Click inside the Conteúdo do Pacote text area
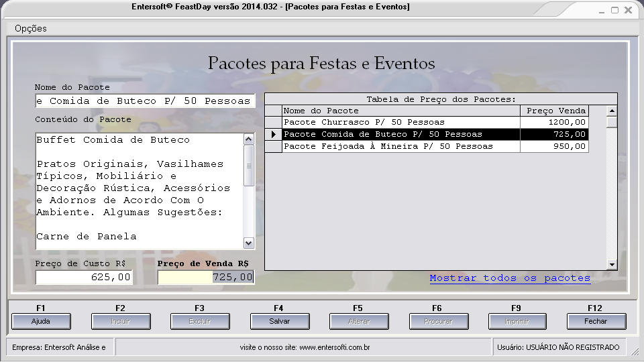Viewport: 644px width, 362px height. point(140,191)
